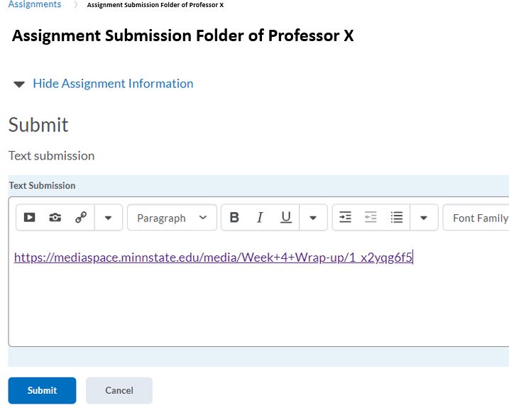Click the Insert Stuff media icon
Screen dimensions: 509x420
(x=30, y=218)
